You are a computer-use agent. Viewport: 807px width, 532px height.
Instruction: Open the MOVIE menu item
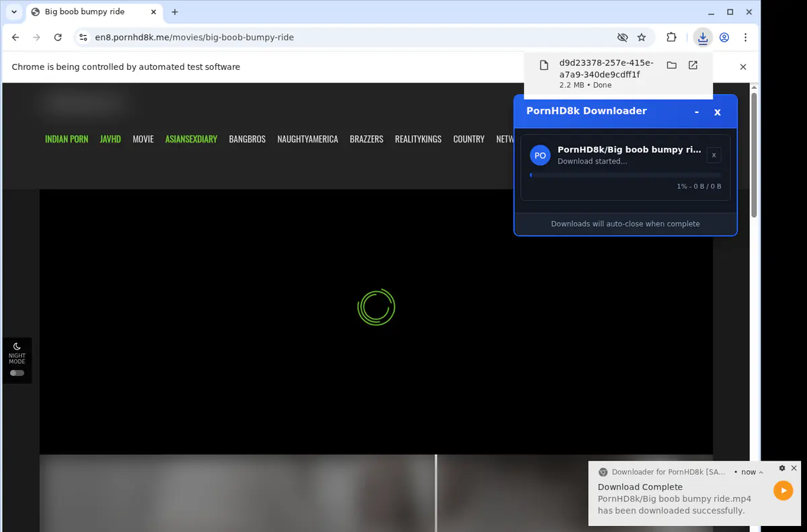143,139
